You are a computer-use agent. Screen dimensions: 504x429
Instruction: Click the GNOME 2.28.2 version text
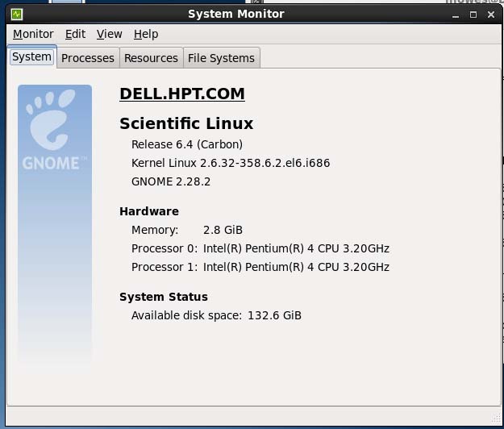point(171,181)
